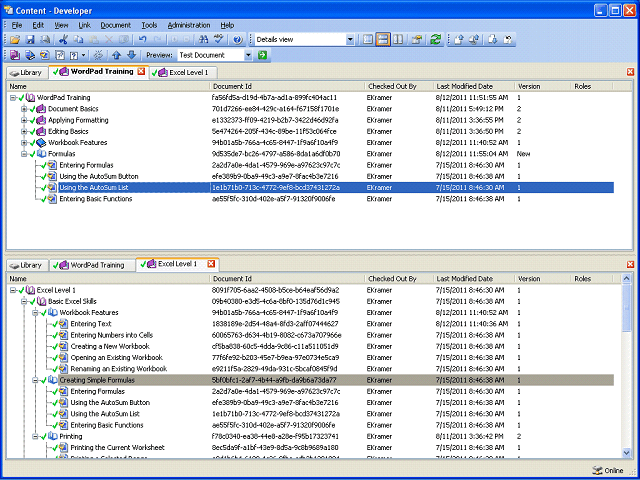
Task: Open the Link menu
Action: pyautogui.click(x=84, y=25)
